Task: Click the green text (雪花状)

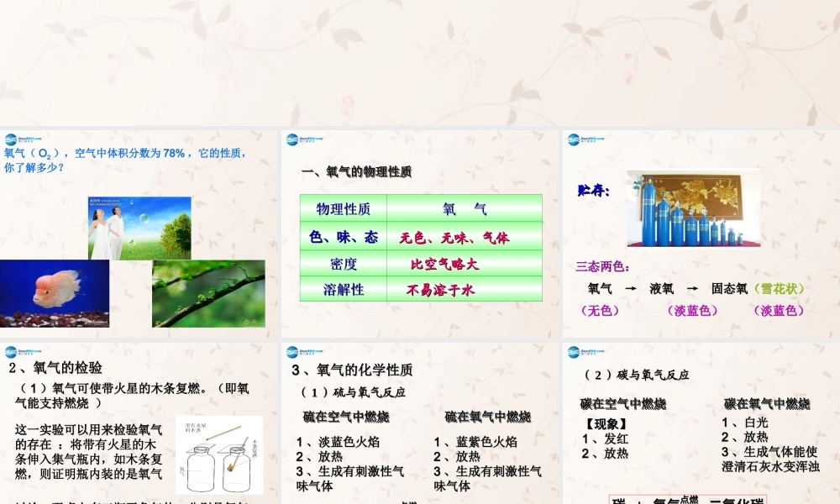Action: coord(779,289)
